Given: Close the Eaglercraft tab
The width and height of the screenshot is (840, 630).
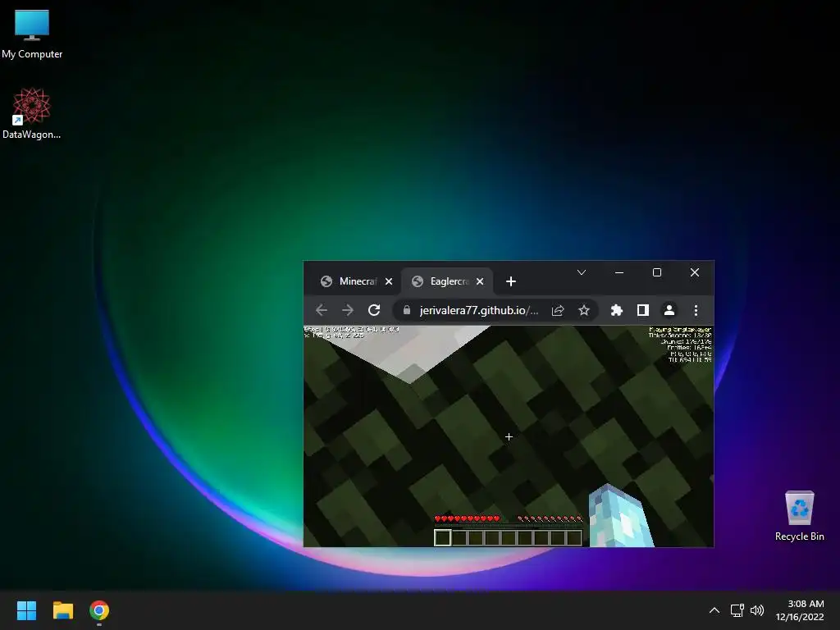Looking at the screenshot, I should (x=480, y=281).
